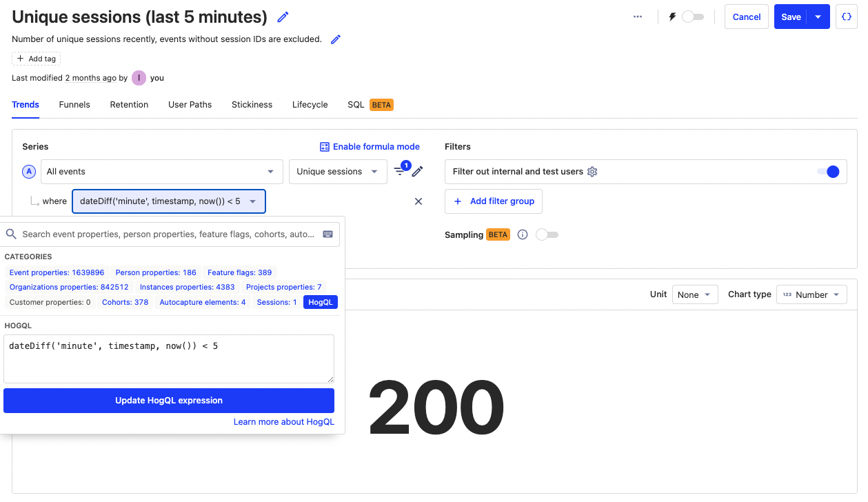Click Update HogQL expression button
This screenshot has height=502, width=868.
169,401
